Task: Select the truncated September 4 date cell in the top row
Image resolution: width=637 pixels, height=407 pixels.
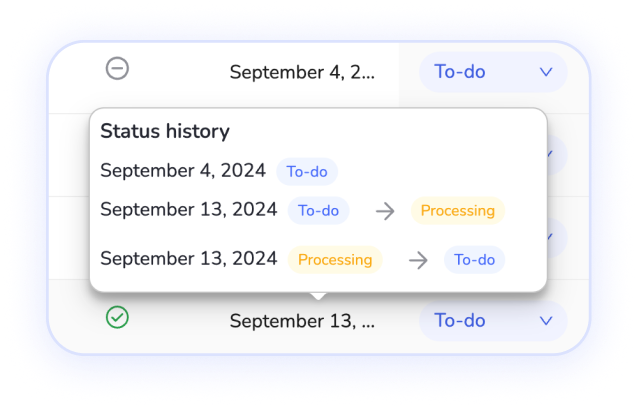Action: point(302,72)
